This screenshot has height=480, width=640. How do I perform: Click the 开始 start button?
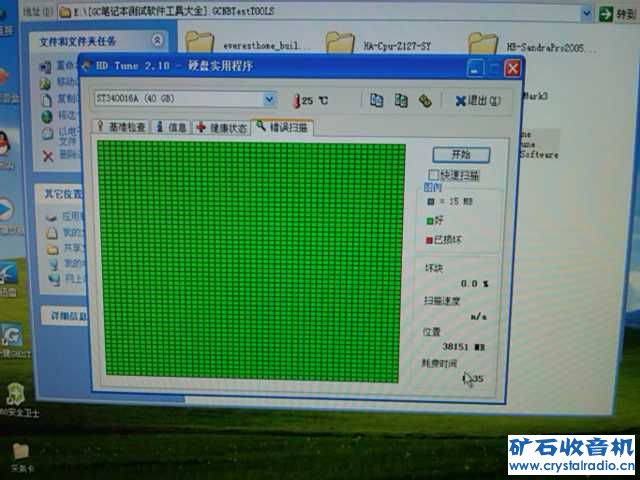[x=461, y=154]
